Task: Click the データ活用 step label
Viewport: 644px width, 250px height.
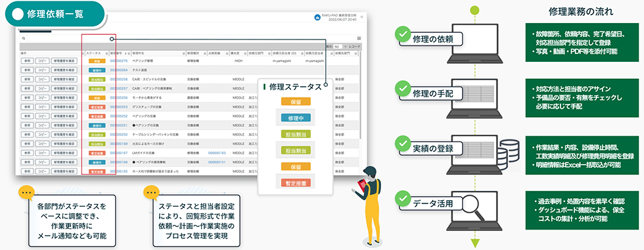Action: click(x=433, y=203)
